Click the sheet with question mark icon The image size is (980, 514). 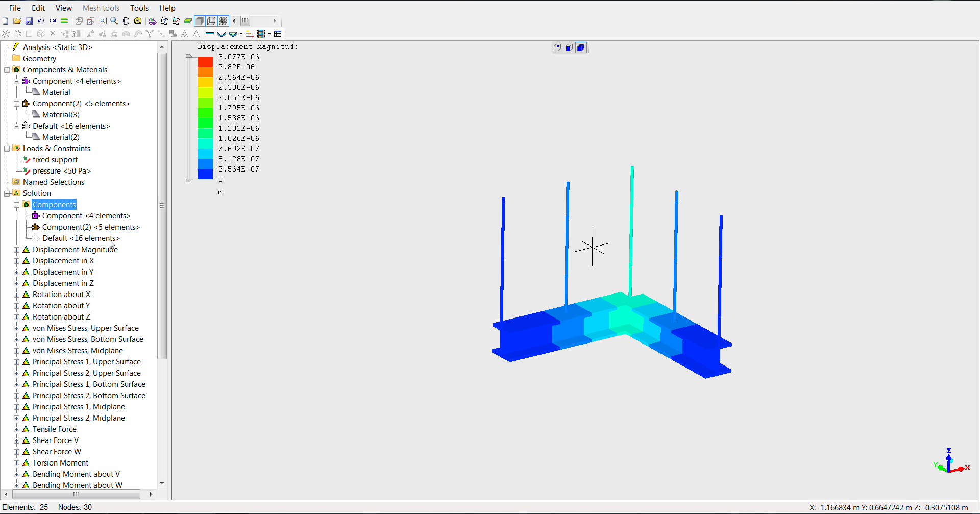[x=164, y=21]
